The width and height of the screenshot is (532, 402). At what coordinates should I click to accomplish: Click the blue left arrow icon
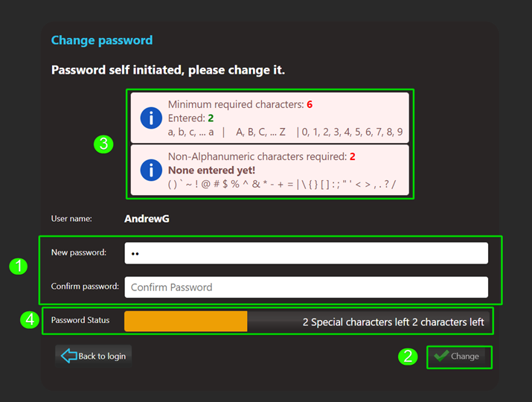click(68, 356)
